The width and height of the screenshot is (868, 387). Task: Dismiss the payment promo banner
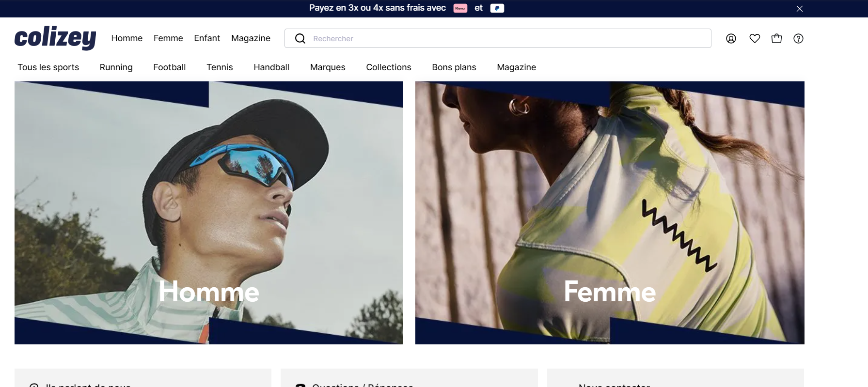click(x=800, y=9)
